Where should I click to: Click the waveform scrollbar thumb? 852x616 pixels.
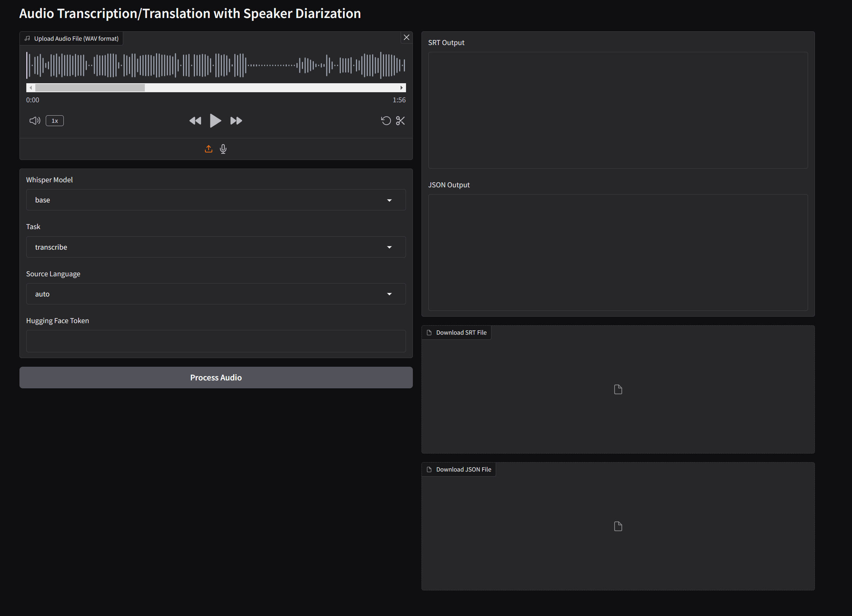pos(90,88)
